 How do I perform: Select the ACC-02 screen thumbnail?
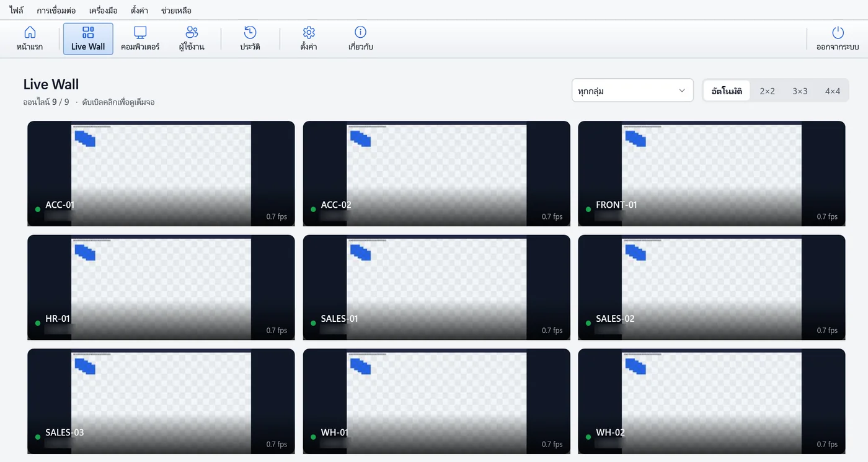coord(436,174)
